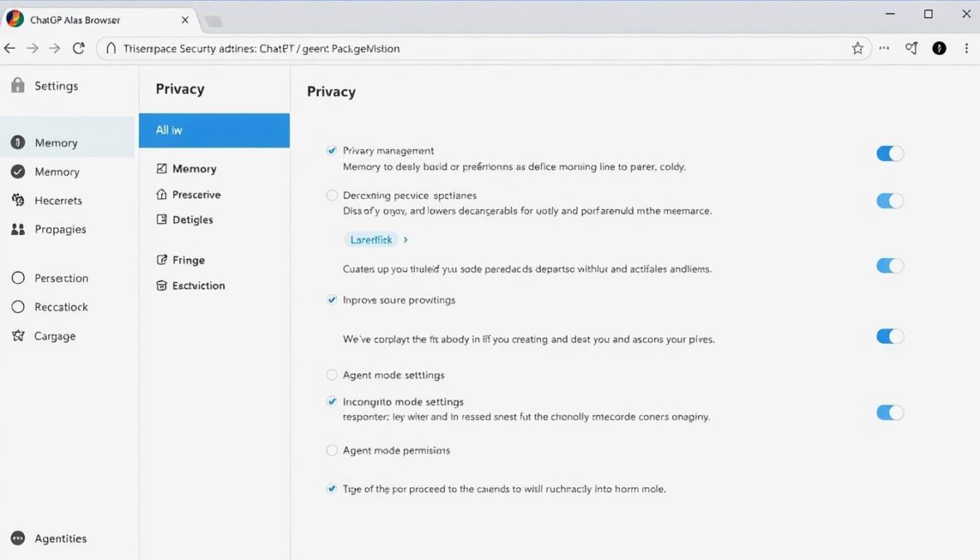
Task: Expand the chevron next to Laredflick
Action: coord(405,239)
